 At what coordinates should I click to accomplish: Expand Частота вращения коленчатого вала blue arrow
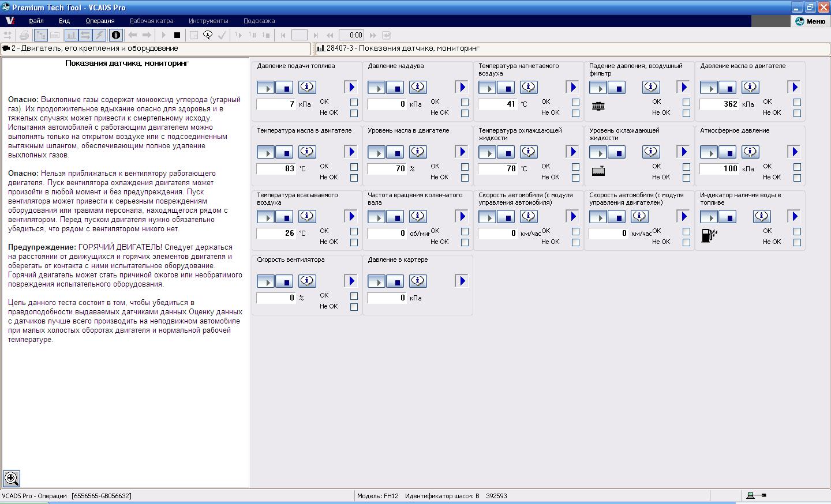tap(462, 216)
